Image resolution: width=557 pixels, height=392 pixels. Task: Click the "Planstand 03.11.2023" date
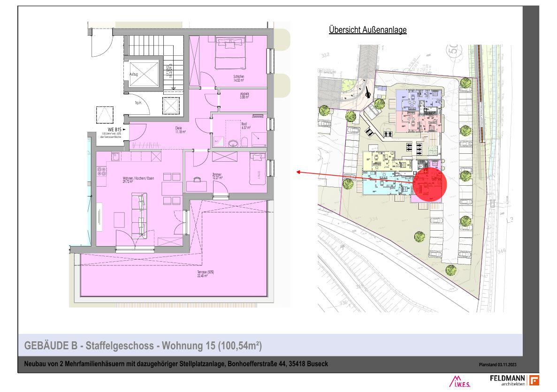[497, 365]
